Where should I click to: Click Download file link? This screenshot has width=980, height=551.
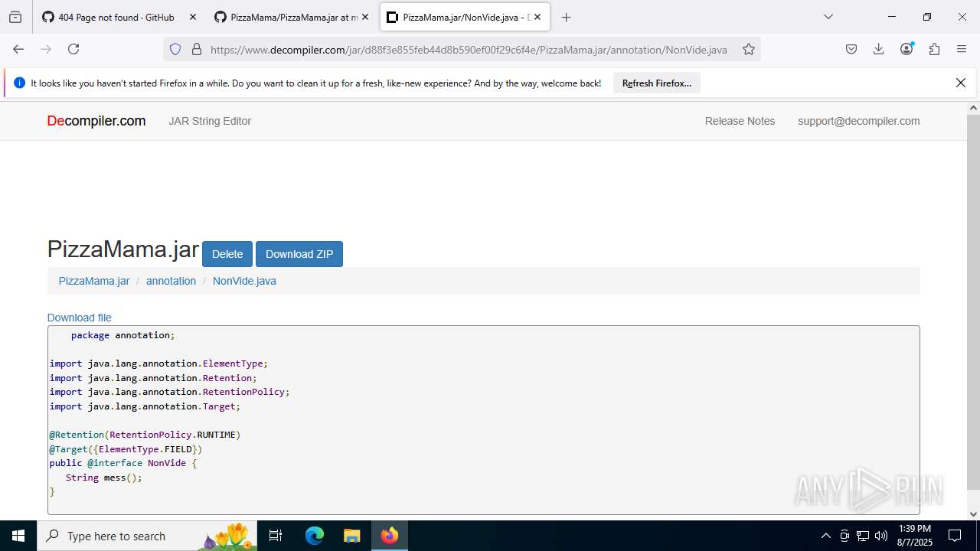coord(80,318)
